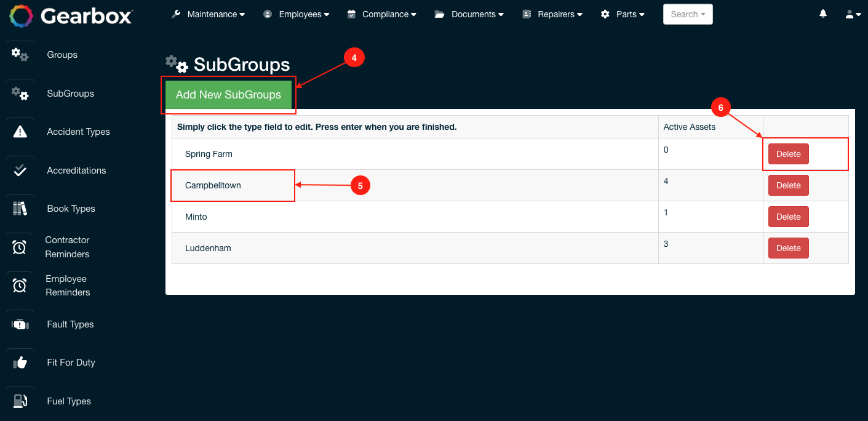Open the Documents menu

click(474, 14)
